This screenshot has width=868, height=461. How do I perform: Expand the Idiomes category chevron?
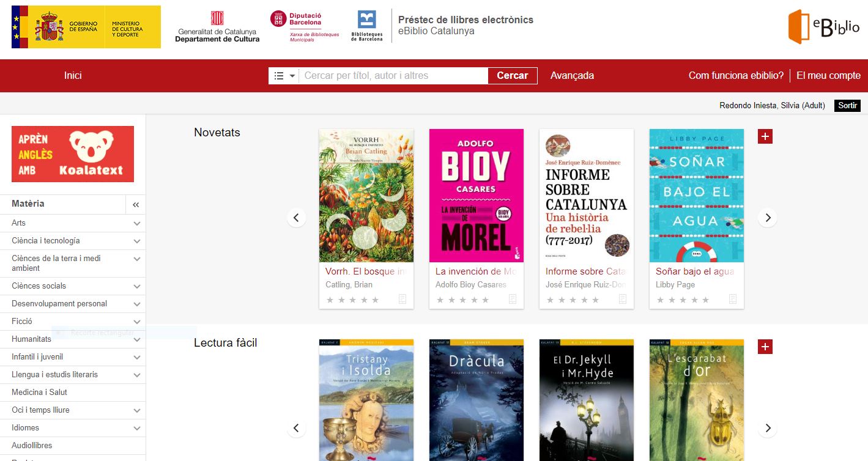click(137, 428)
